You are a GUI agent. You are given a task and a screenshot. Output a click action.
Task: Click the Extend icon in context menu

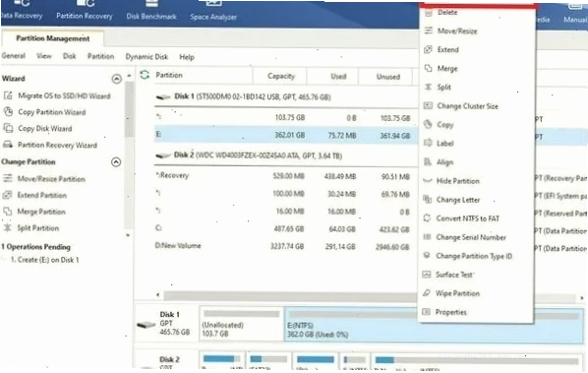click(428, 49)
